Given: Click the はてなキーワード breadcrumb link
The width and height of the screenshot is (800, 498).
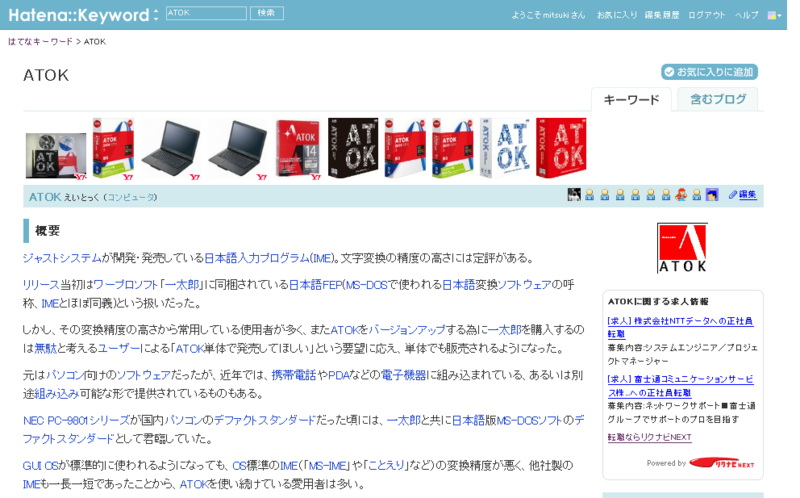Looking at the screenshot, I should point(40,41).
